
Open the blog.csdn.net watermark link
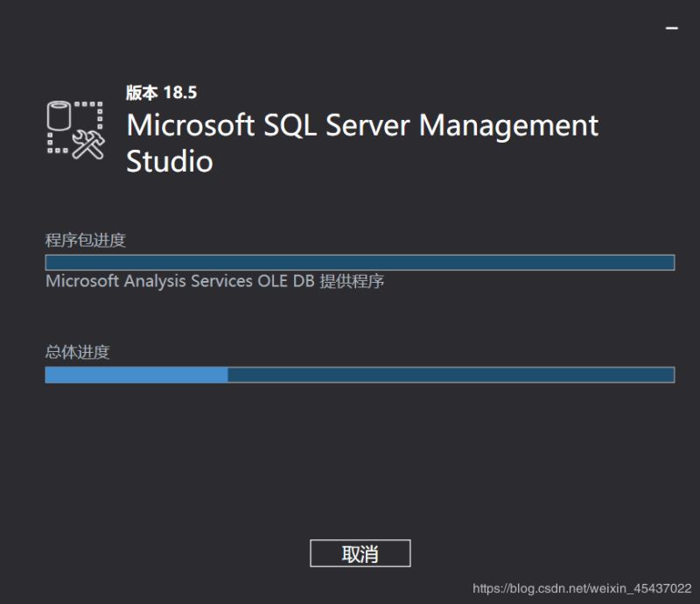[x=582, y=589]
